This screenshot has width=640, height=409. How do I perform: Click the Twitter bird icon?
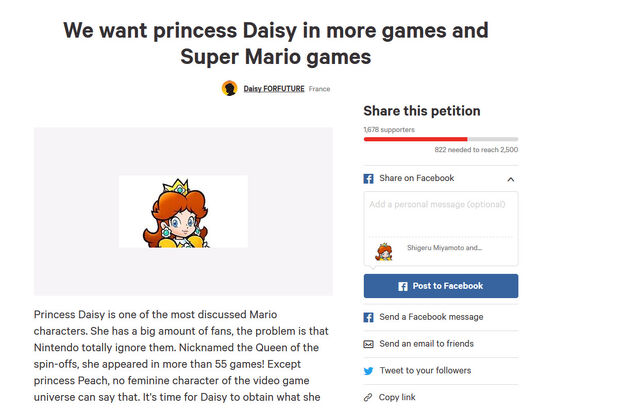pos(368,371)
